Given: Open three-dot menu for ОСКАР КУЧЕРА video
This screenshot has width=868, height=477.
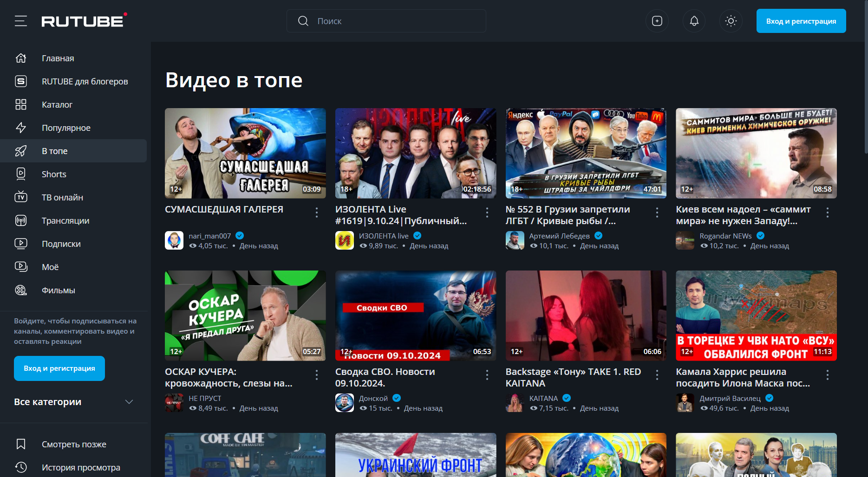Looking at the screenshot, I should pos(317,375).
